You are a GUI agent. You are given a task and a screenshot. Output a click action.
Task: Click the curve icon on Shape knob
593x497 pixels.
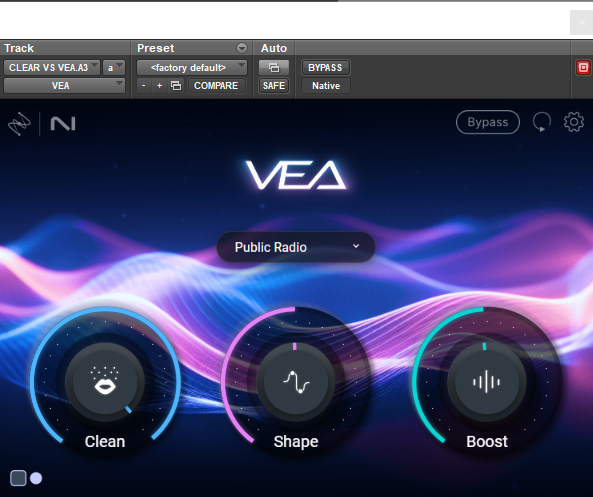coord(296,382)
